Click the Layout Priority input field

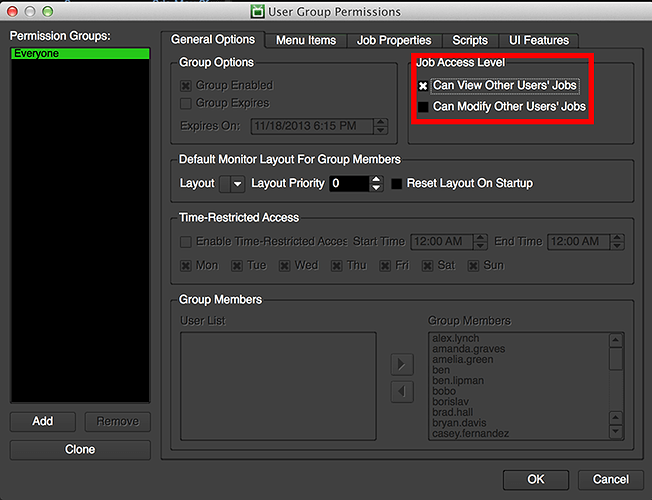point(348,184)
